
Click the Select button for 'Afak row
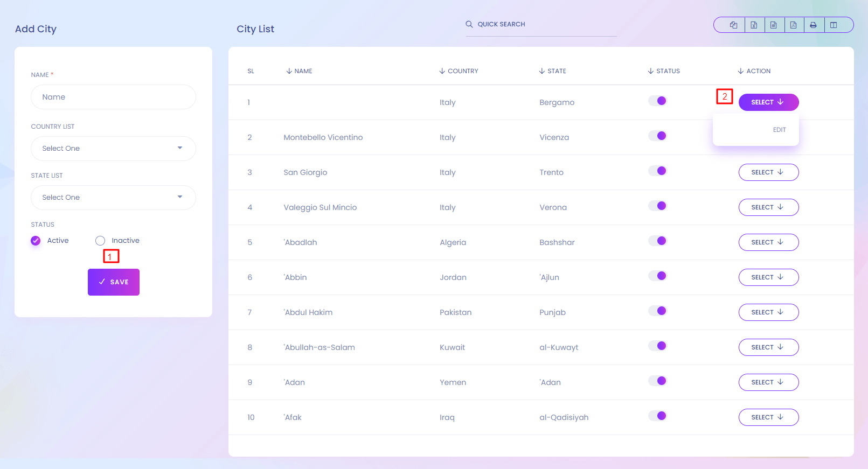click(x=768, y=417)
